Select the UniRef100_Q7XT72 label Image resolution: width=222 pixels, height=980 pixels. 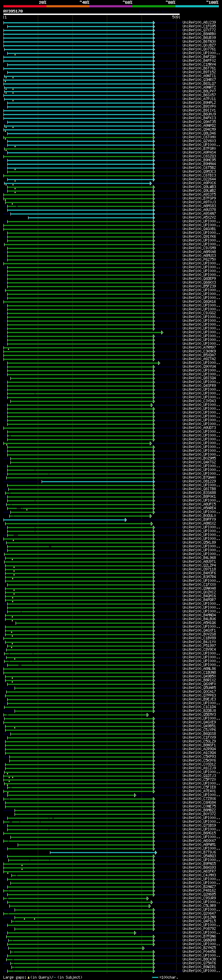[199, 30]
